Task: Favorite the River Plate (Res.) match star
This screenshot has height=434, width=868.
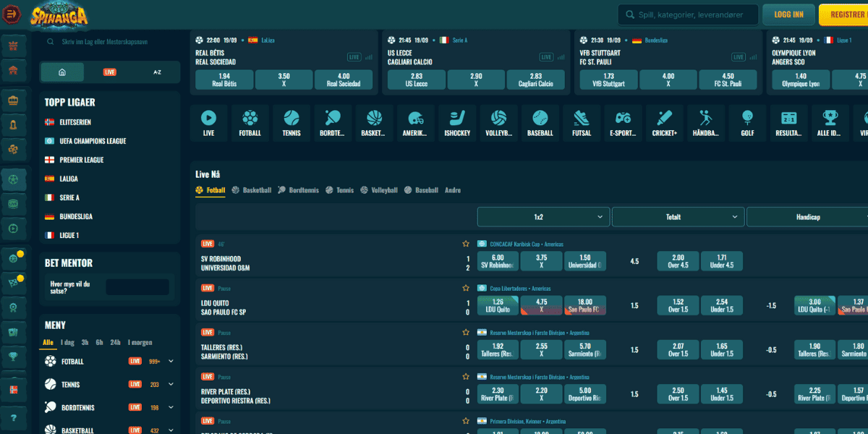Action: click(466, 377)
